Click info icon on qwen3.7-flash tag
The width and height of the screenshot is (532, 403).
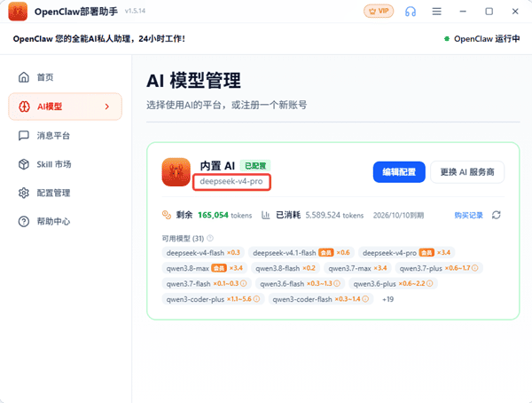243,283
